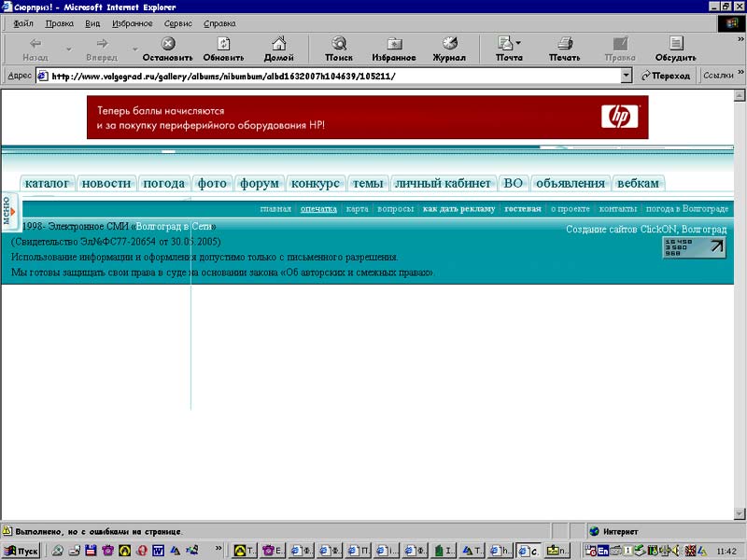Print the page with Печать
747x560 pixels.
point(564,49)
